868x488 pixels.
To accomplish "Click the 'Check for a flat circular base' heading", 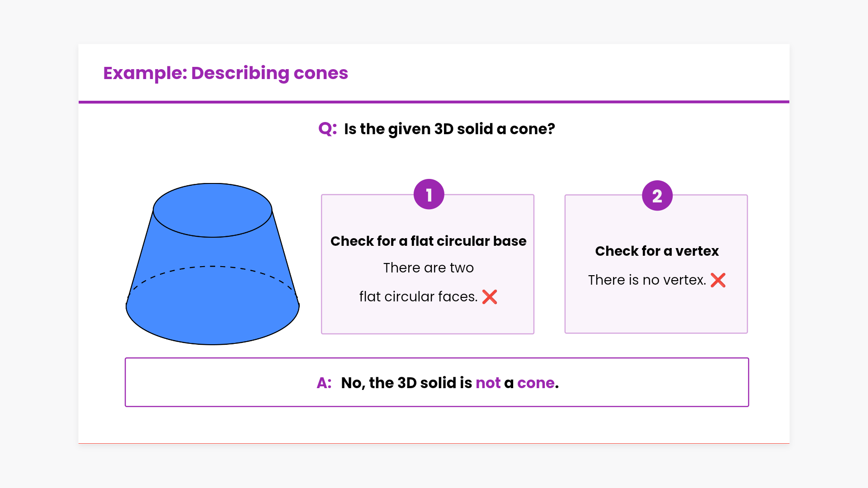I will (x=428, y=241).
